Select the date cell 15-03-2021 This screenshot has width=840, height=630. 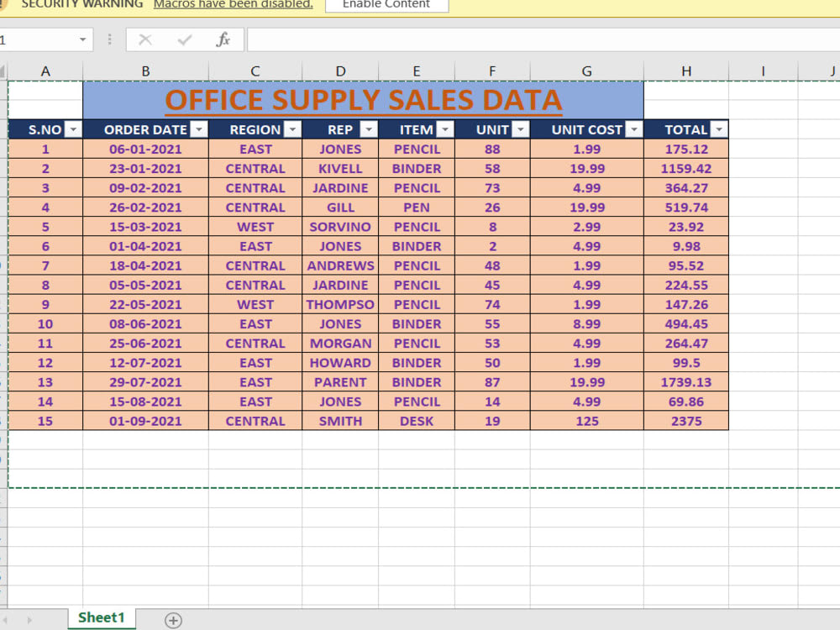[145, 227]
